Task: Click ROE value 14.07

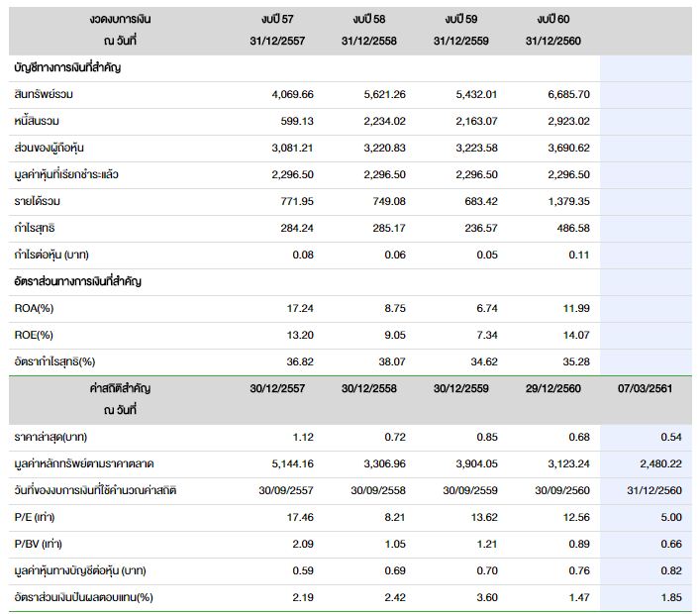Action: point(575,335)
